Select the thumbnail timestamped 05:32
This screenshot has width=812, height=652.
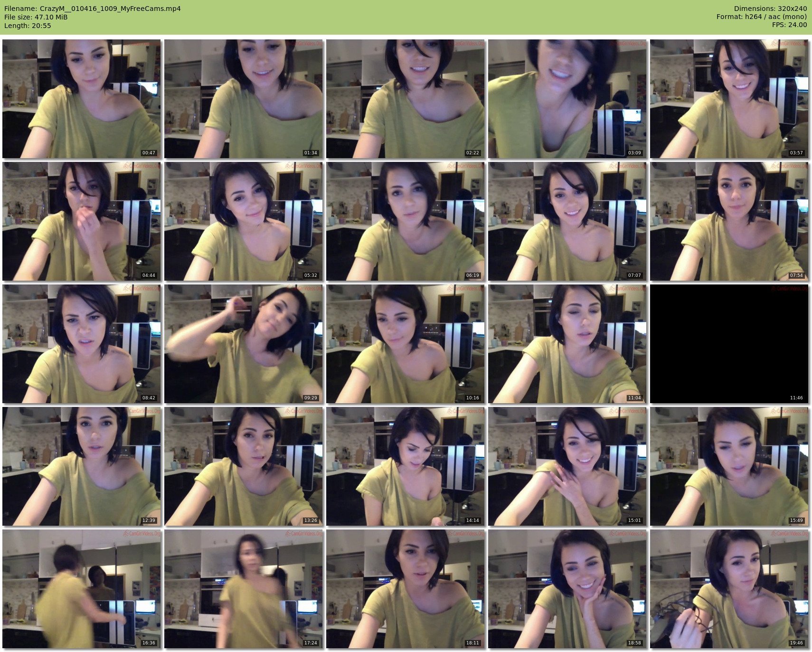(244, 221)
